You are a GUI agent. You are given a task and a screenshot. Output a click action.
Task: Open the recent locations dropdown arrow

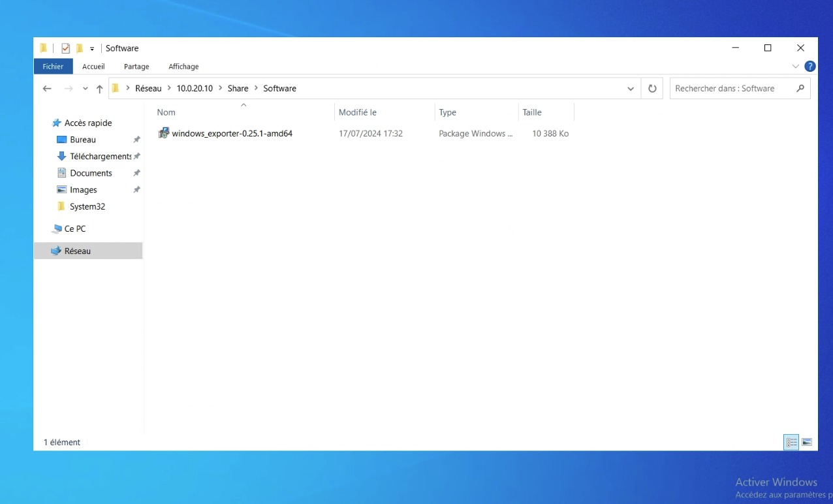85,89
